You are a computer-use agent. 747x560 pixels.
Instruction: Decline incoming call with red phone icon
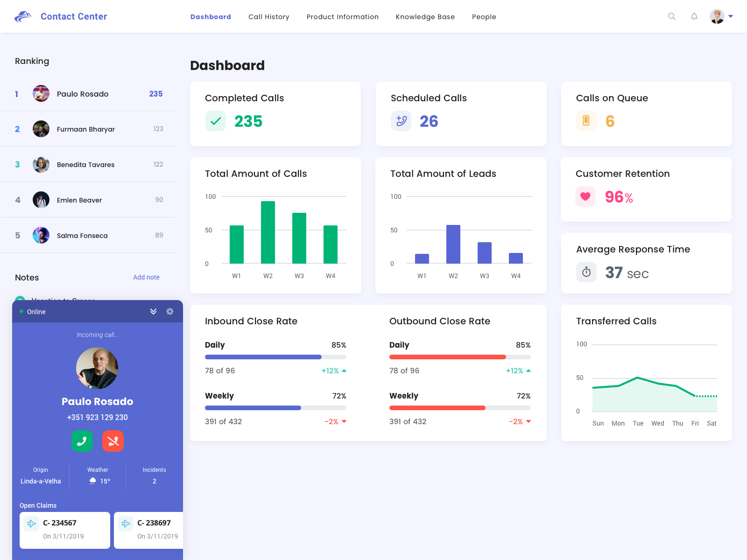click(113, 441)
